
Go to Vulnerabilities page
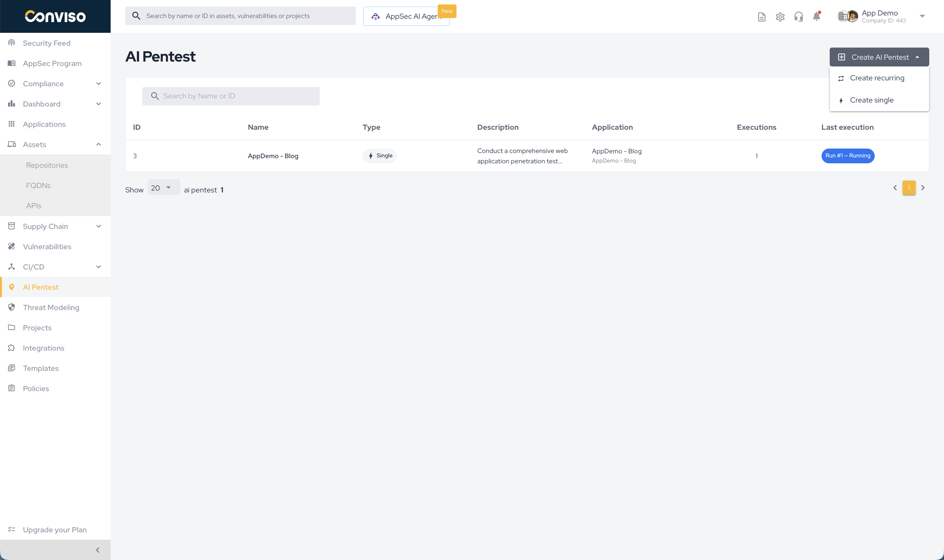pos(47,246)
